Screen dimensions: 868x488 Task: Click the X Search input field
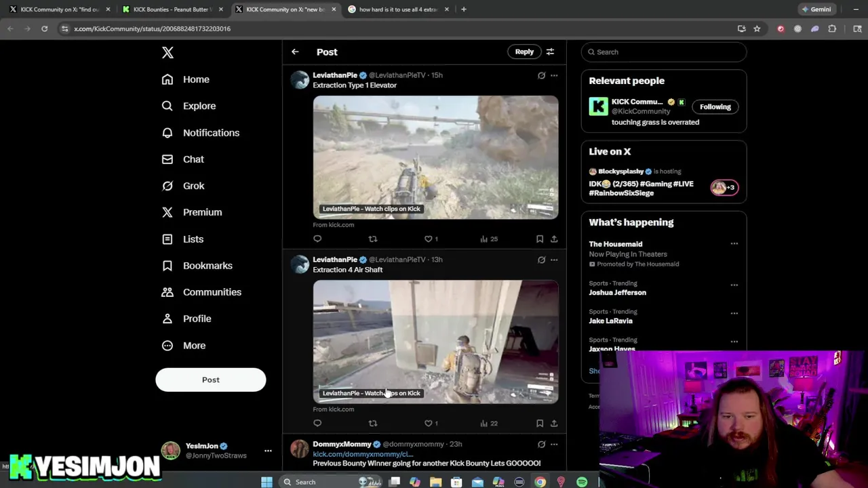(664, 52)
